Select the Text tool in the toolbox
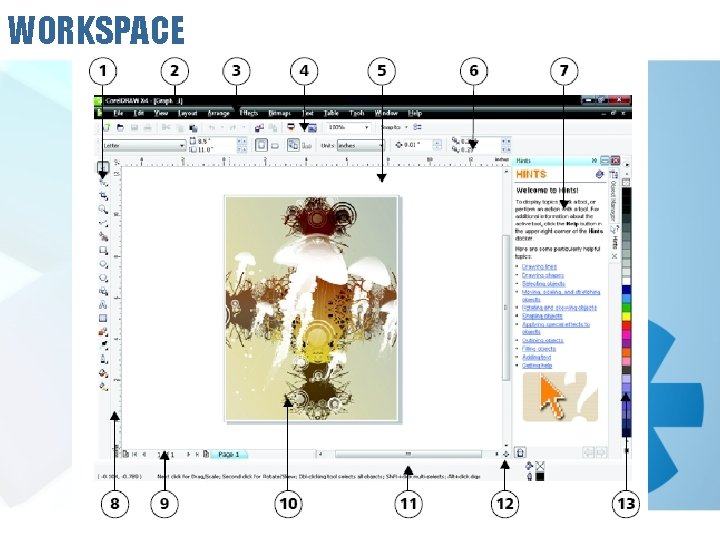Screen dimensions: 720x540 pyautogui.click(x=104, y=304)
